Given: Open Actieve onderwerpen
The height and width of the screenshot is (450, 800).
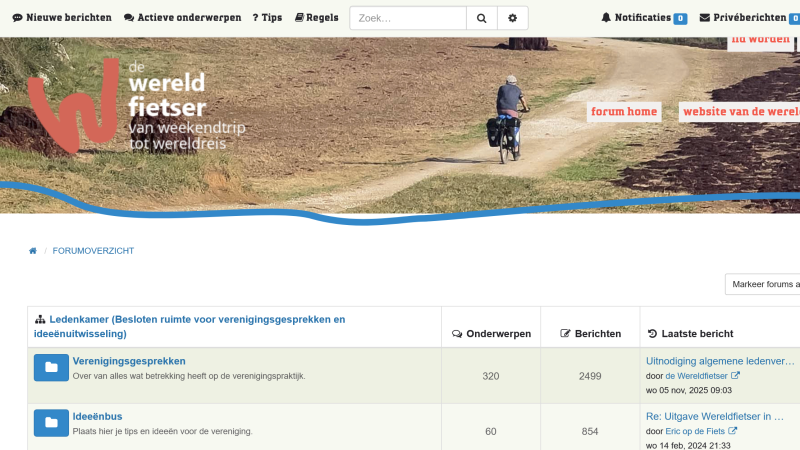Looking at the screenshot, I should 181,18.
